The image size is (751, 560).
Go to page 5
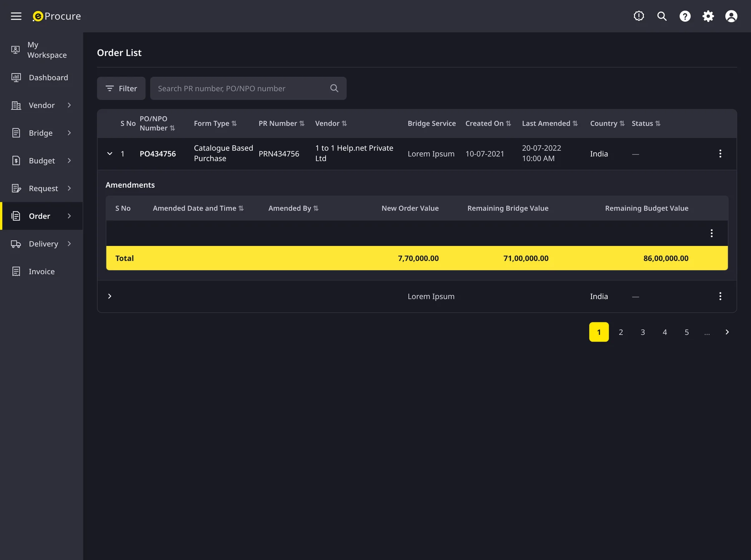pyautogui.click(x=687, y=332)
